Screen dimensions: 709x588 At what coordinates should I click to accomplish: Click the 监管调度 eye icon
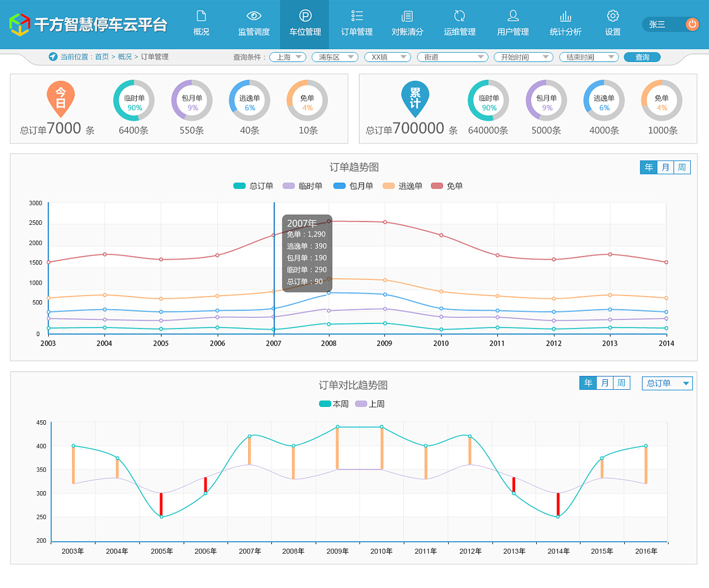[254, 16]
